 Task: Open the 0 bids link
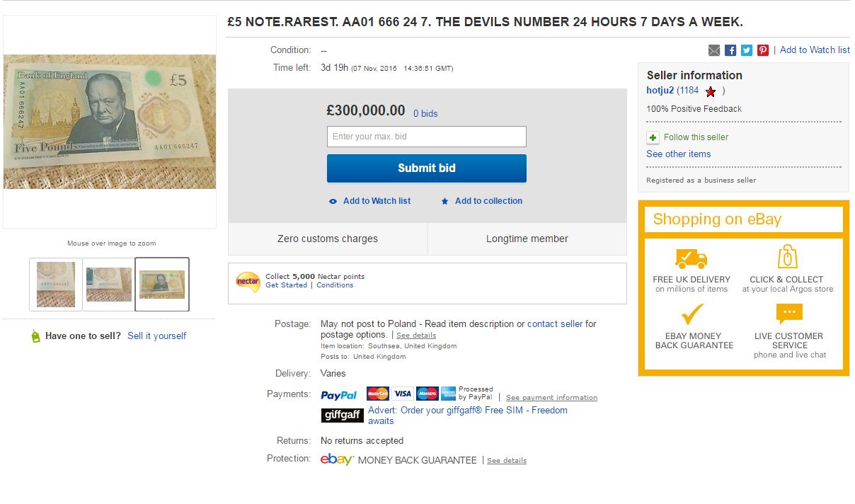click(425, 113)
